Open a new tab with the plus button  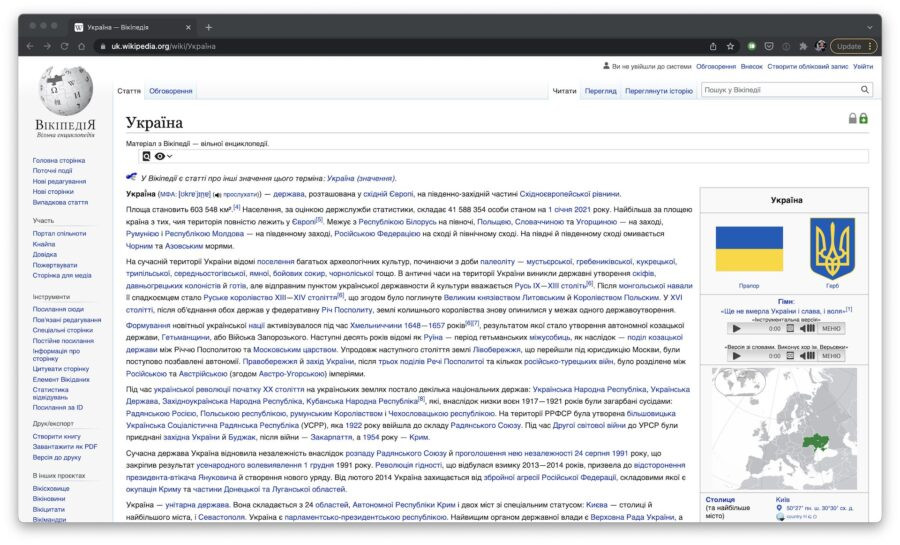pyautogui.click(x=208, y=27)
